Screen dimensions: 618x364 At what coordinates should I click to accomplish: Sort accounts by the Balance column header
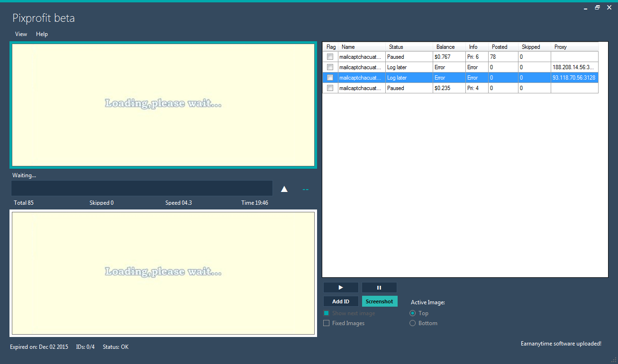(x=449, y=47)
